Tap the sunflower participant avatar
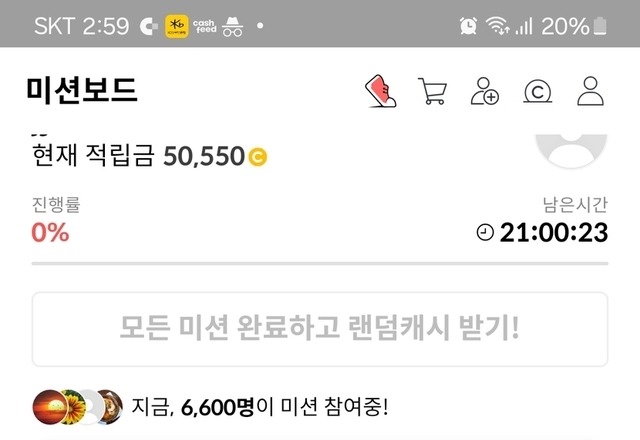Screen dimensions: 640x440 point(73,407)
